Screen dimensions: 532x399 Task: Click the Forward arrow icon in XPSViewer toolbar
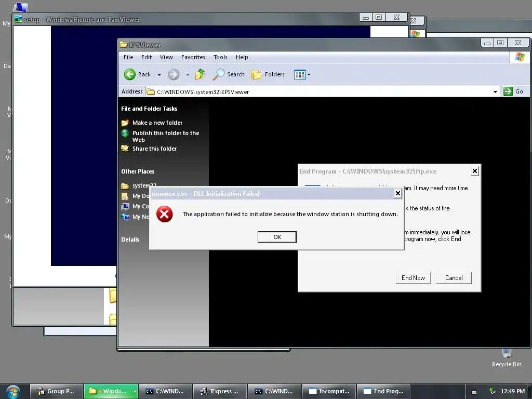(x=174, y=74)
